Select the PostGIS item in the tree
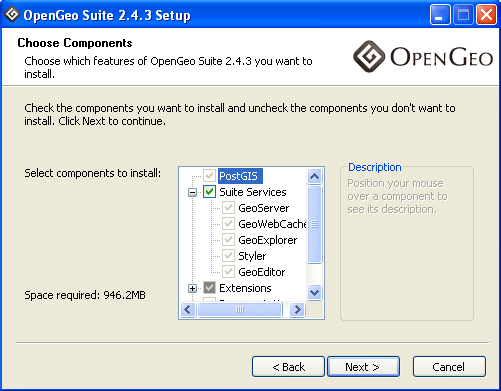 [x=240, y=176]
